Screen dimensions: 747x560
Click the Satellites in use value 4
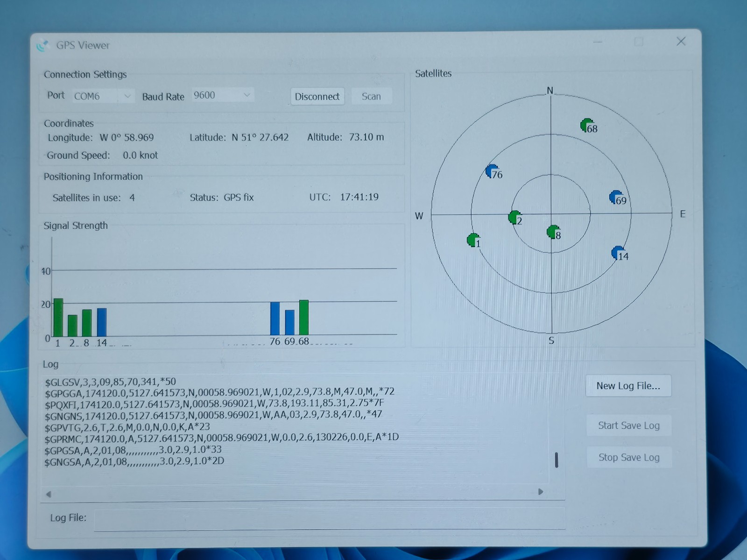pyautogui.click(x=132, y=198)
